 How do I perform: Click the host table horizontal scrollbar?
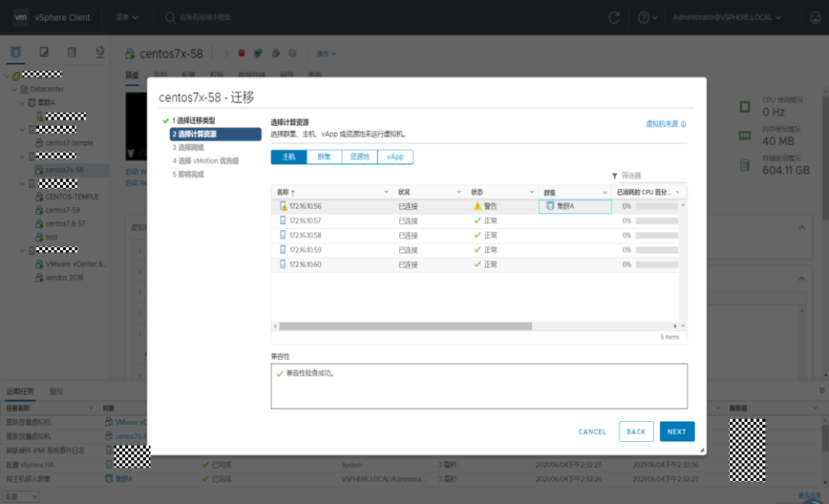[x=405, y=327]
